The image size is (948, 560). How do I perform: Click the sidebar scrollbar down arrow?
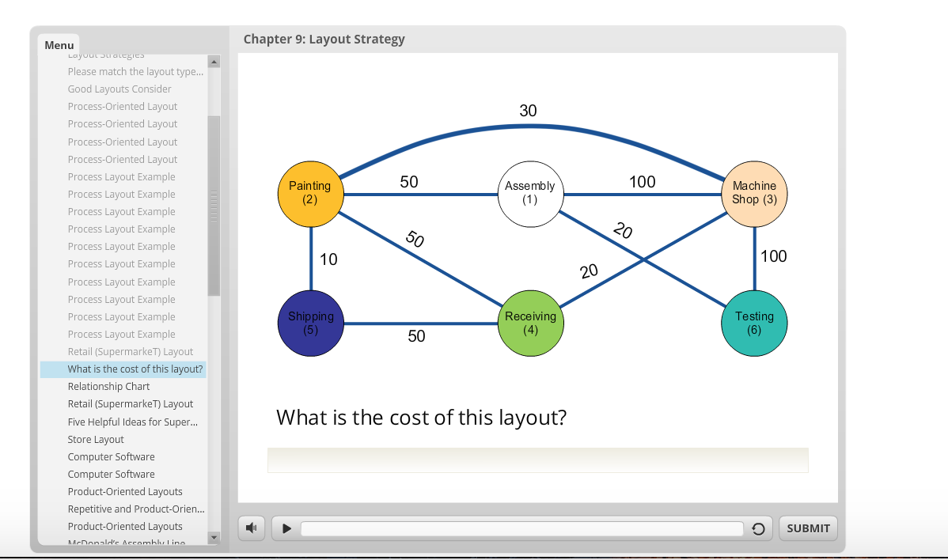click(214, 538)
